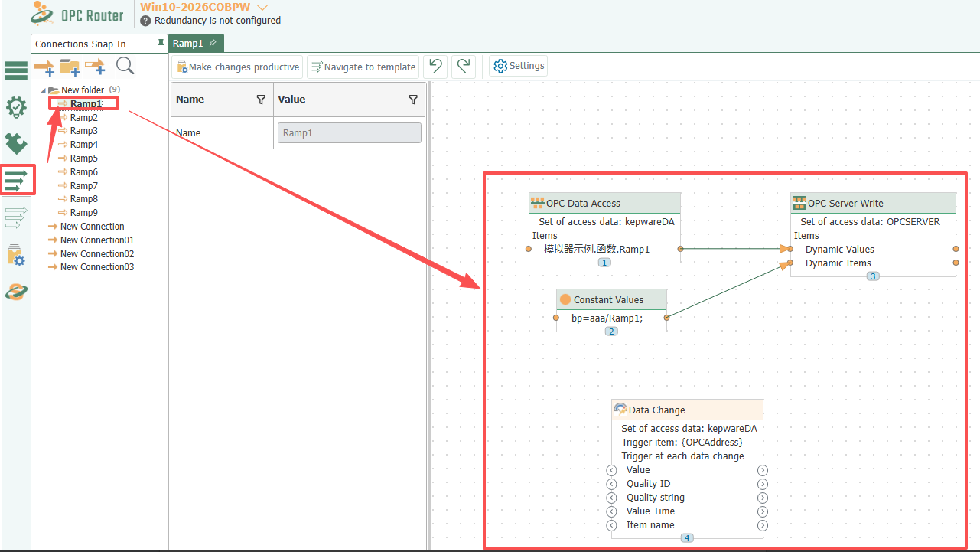This screenshot has width=980, height=552.
Task: Click the bp=aaa/Ramp1; constant value
Action: [607, 318]
